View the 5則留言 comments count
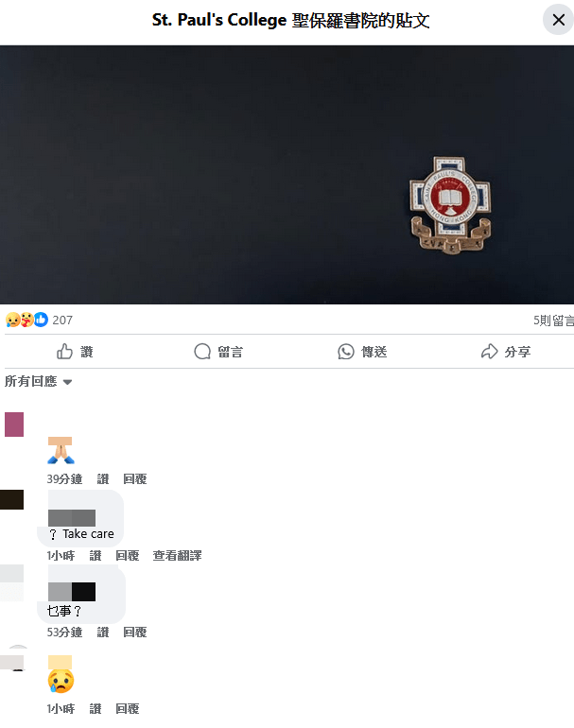This screenshot has height=728, width=574. coord(553,321)
